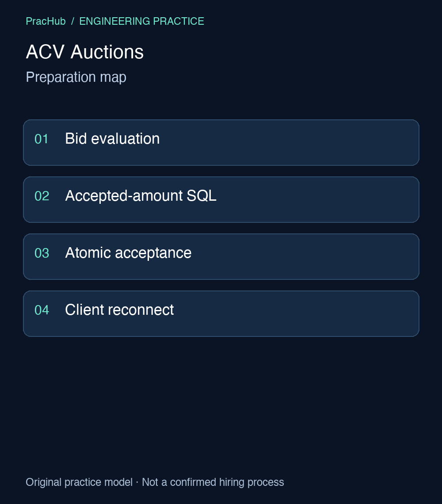The width and height of the screenshot is (442, 504).
Task: Click the Original practice model footer text
Action: [x=79, y=482]
